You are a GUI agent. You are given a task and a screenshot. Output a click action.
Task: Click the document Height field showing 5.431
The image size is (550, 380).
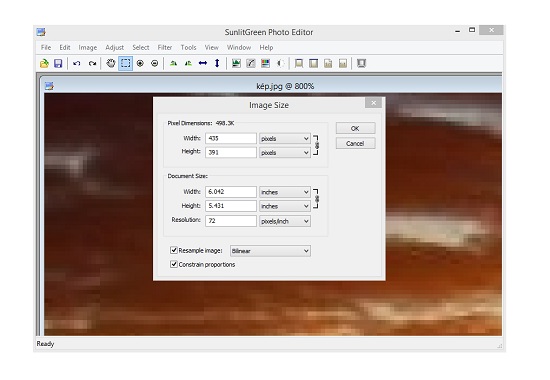pyautogui.click(x=231, y=206)
